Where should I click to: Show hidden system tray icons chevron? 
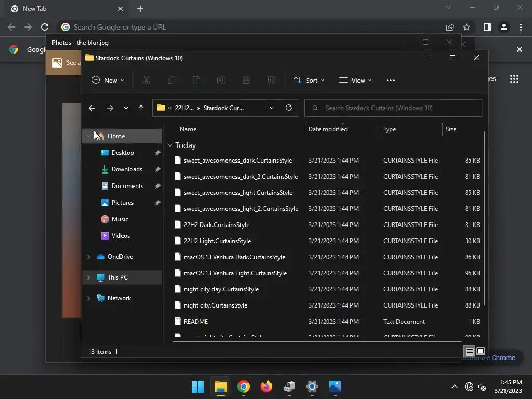[x=454, y=387]
